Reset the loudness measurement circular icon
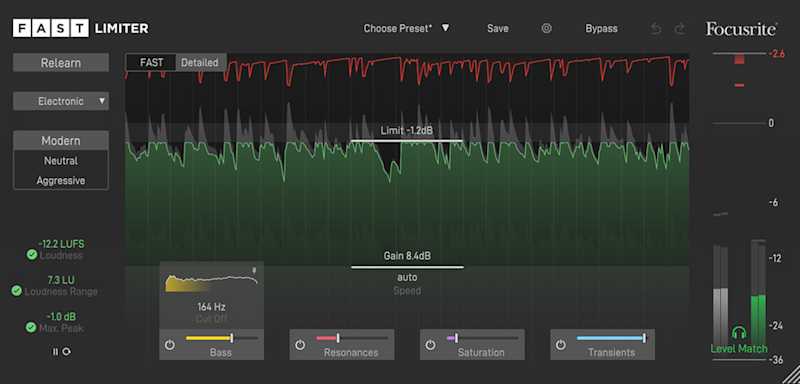Image resolution: width=800 pixels, height=384 pixels. [67, 351]
